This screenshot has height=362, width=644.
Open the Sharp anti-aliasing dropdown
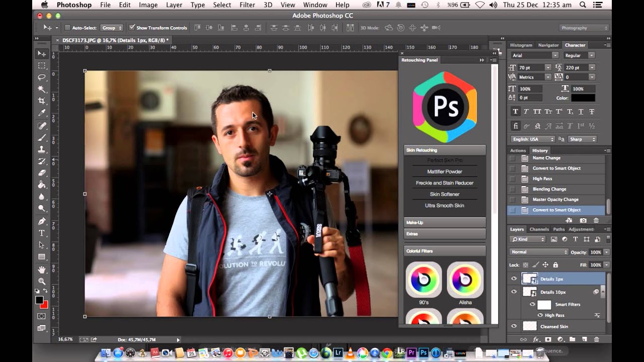point(582,139)
